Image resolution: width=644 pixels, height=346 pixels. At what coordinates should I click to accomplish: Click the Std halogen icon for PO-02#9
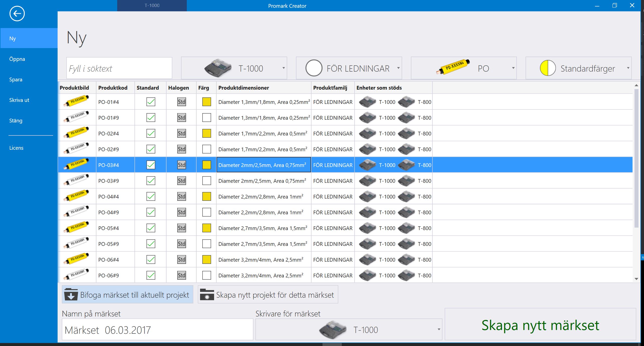coord(182,149)
